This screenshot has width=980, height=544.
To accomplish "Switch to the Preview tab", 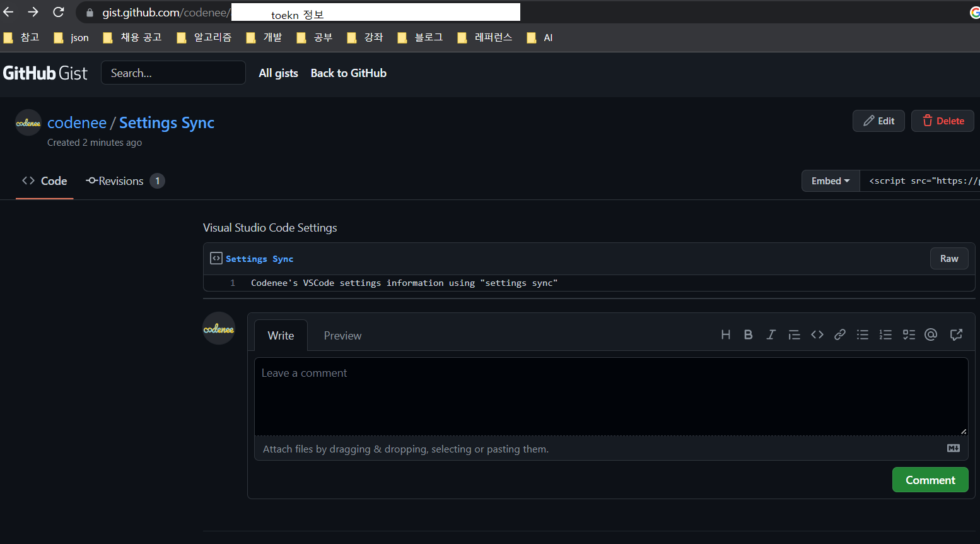I will (x=342, y=335).
